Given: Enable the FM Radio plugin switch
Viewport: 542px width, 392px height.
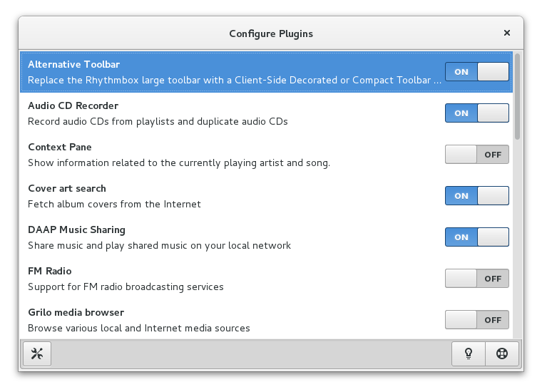Looking at the screenshot, I should click(x=477, y=279).
